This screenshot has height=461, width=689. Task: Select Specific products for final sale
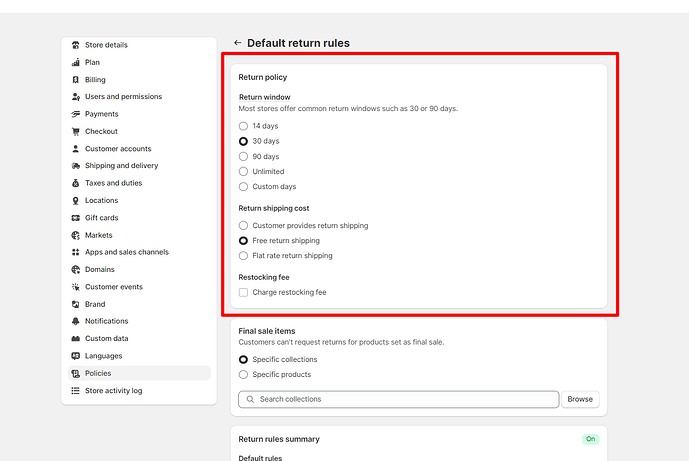click(x=243, y=375)
